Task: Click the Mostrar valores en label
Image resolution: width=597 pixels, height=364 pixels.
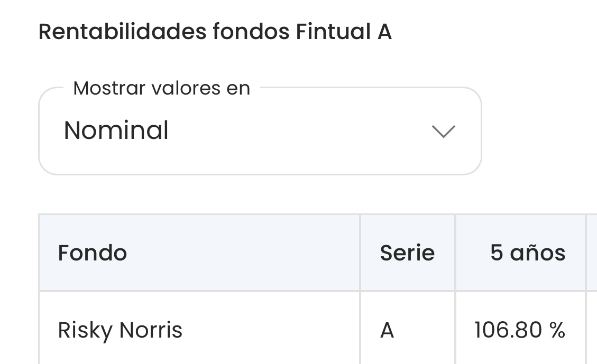Action: 161,88
